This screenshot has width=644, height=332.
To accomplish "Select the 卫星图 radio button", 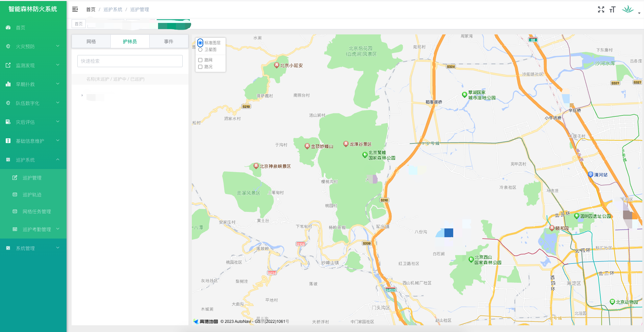I will (200, 50).
